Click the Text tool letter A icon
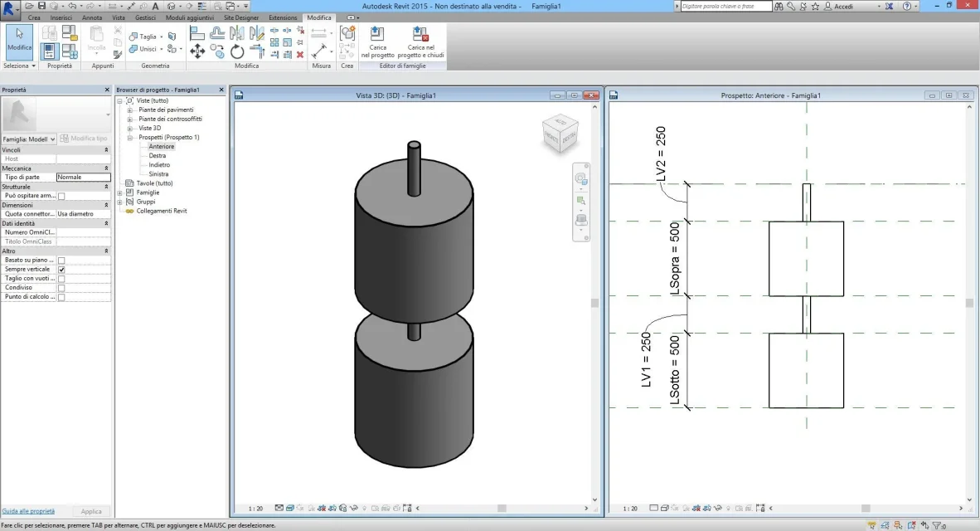 click(156, 6)
